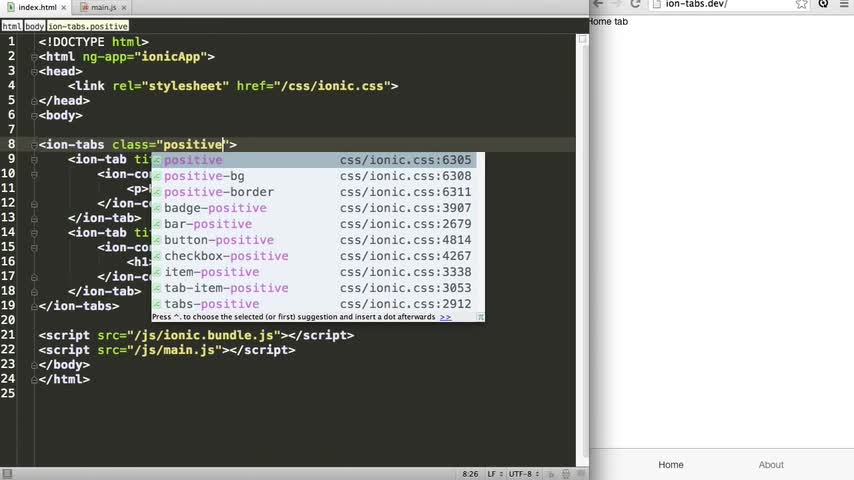Reload the browser page
This screenshot has width=854, height=480.
[x=635, y=4]
